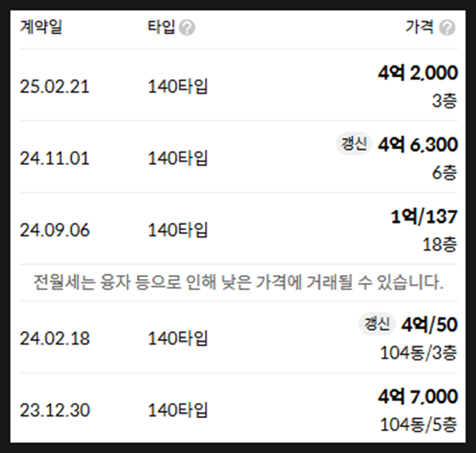The image size is (476, 453).
Task: Click the 104동/3층 floor detail
Action: (418, 353)
